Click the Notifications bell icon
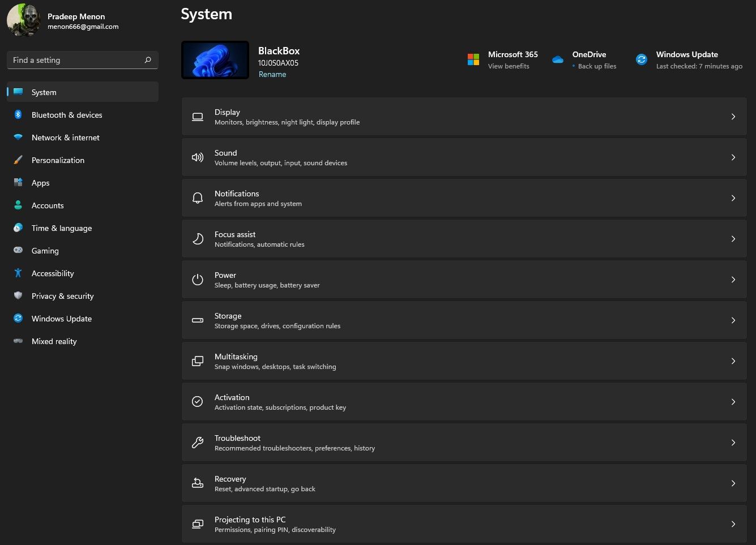The height and width of the screenshot is (545, 756). click(x=198, y=198)
